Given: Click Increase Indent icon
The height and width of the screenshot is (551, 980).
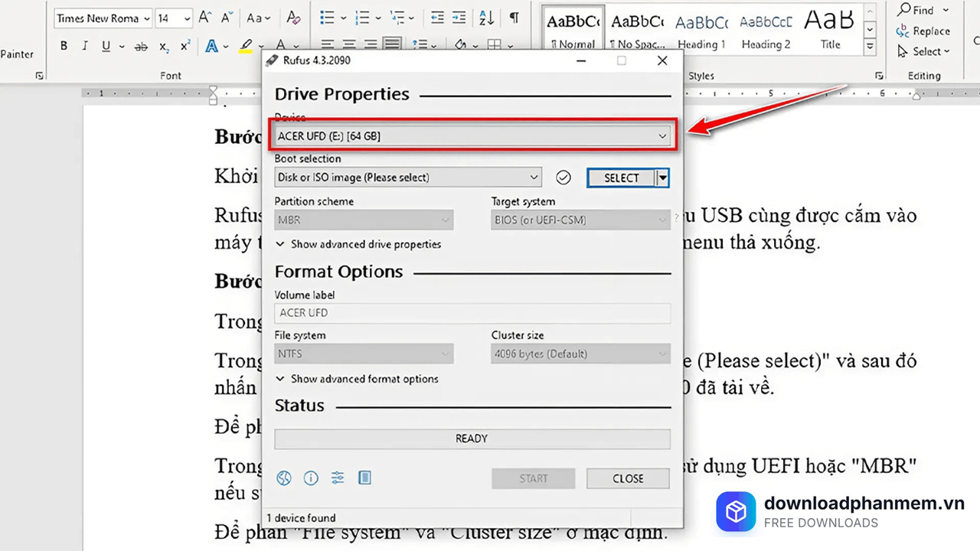Looking at the screenshot, I should (459, 18).
